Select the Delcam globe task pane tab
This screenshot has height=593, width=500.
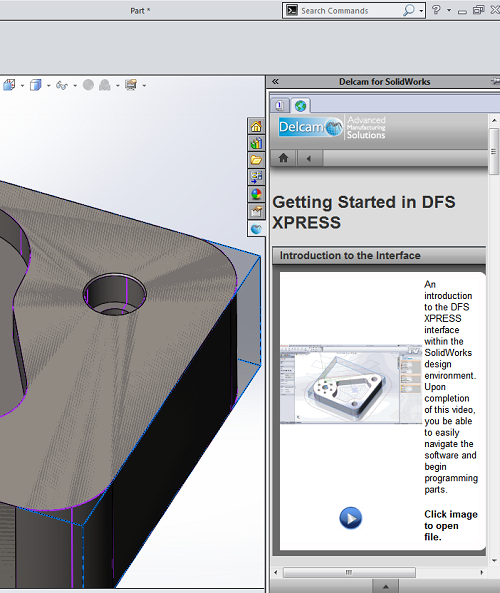[256, 228]
